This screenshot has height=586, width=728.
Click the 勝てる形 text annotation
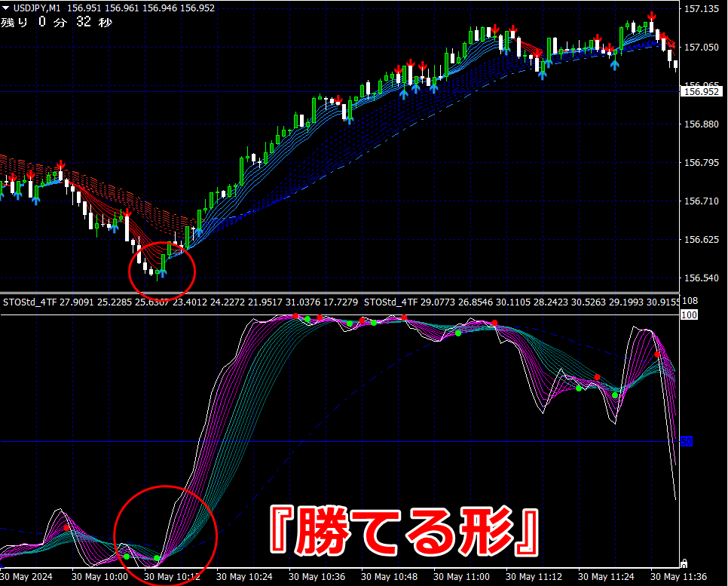pos(404,531)
